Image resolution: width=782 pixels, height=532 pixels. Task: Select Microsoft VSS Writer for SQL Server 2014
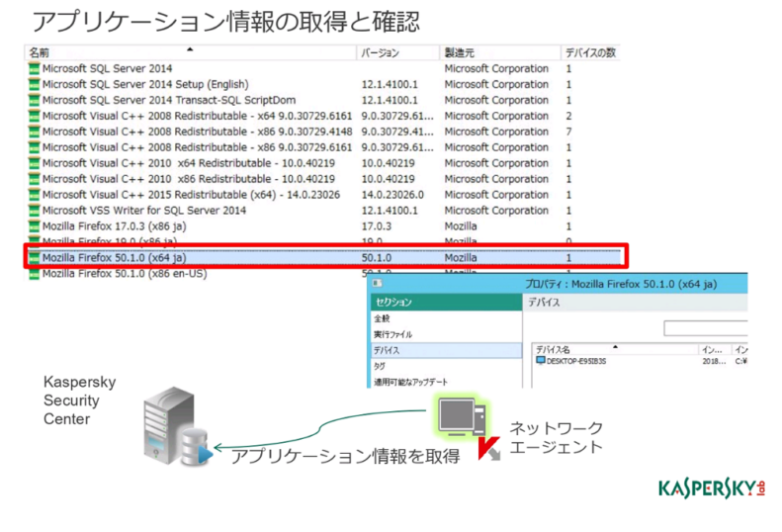point(322,211)
